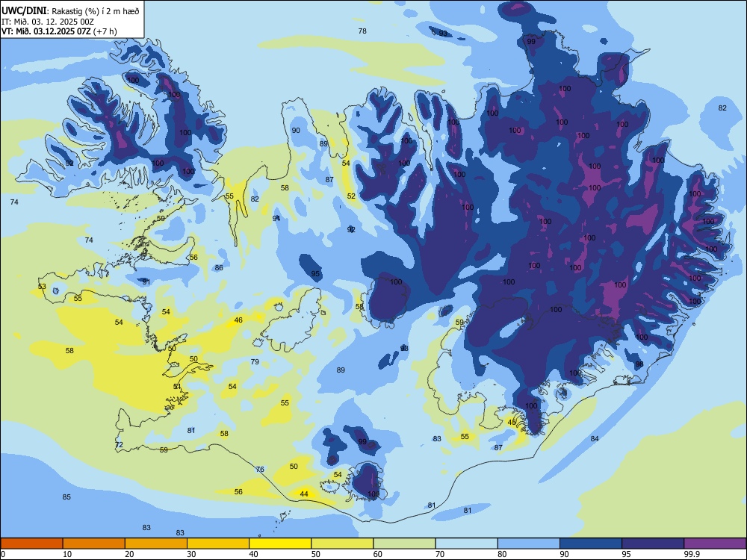Click the light blue 70–80 legend swatch
Viewport: 747px width, 560px height.
point(467,544)
